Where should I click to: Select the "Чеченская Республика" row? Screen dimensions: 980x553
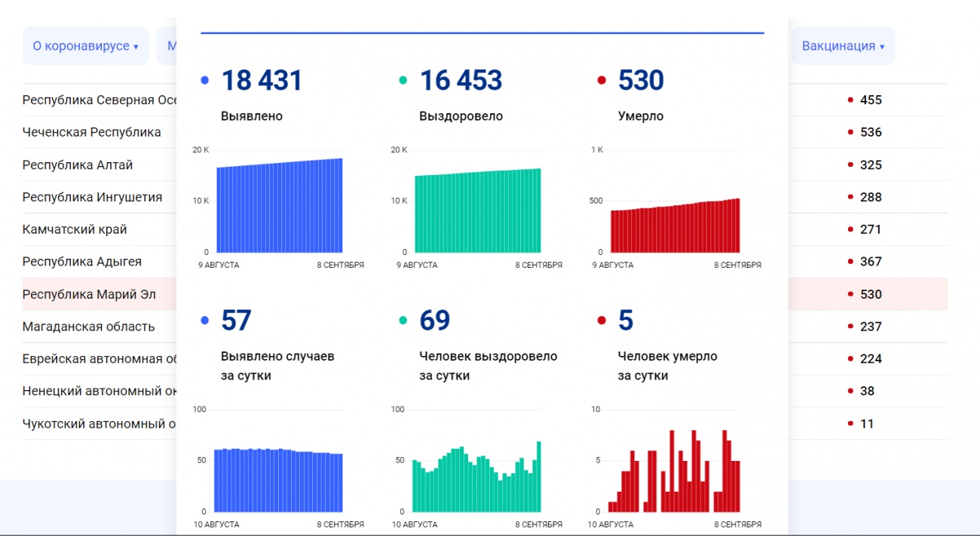(x=92, y=132)
